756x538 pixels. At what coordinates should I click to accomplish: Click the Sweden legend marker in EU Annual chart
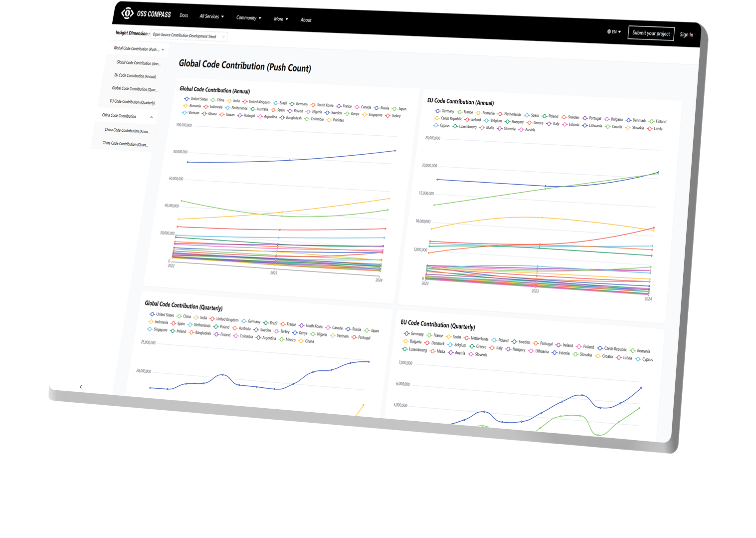[564, 117]
